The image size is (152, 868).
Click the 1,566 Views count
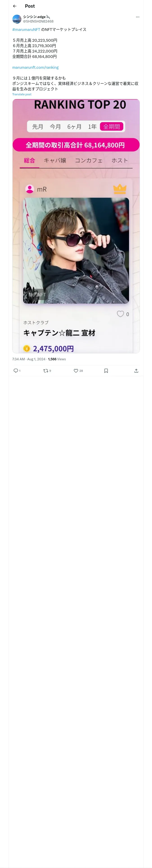pyautogui.click(x=57, y=359)
